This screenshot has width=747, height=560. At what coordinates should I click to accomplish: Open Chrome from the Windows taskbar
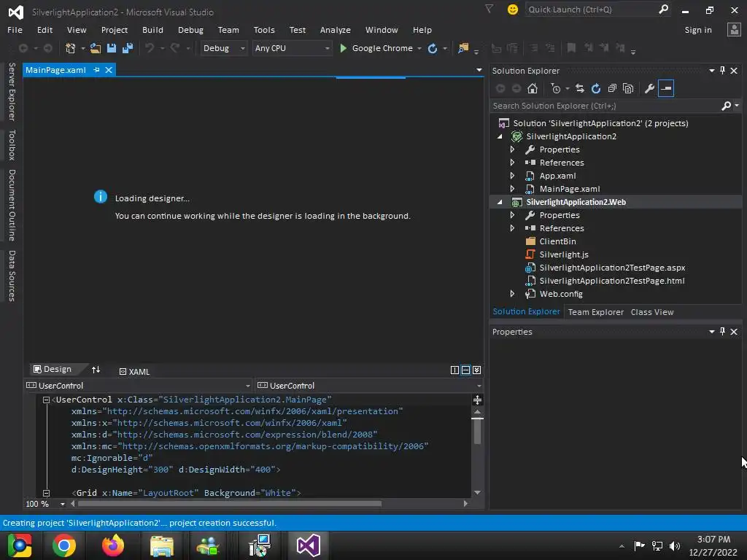point(64,545)
